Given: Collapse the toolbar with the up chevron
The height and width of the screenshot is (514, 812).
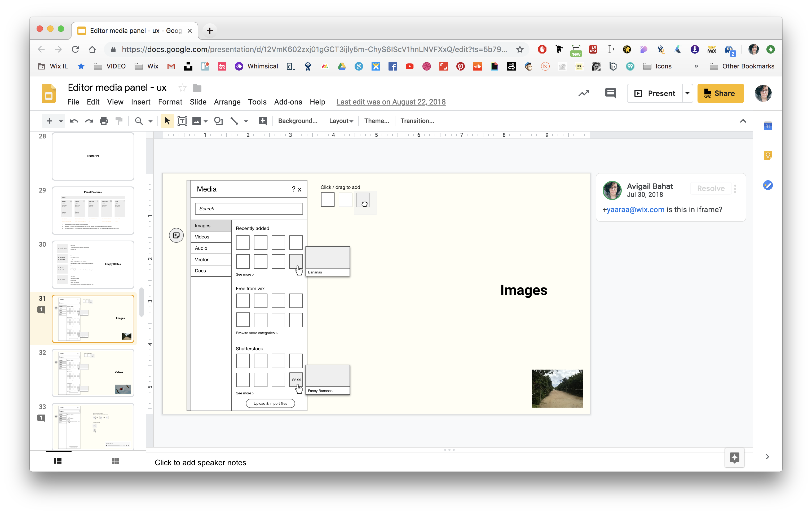Looking at the screenshot, I should tap(743, 121).
